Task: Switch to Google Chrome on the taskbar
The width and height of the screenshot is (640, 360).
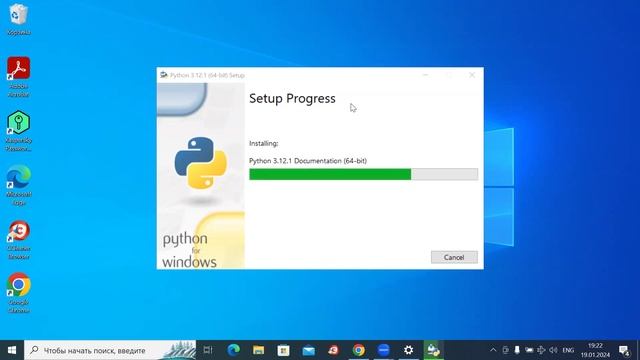Action: 359,350
